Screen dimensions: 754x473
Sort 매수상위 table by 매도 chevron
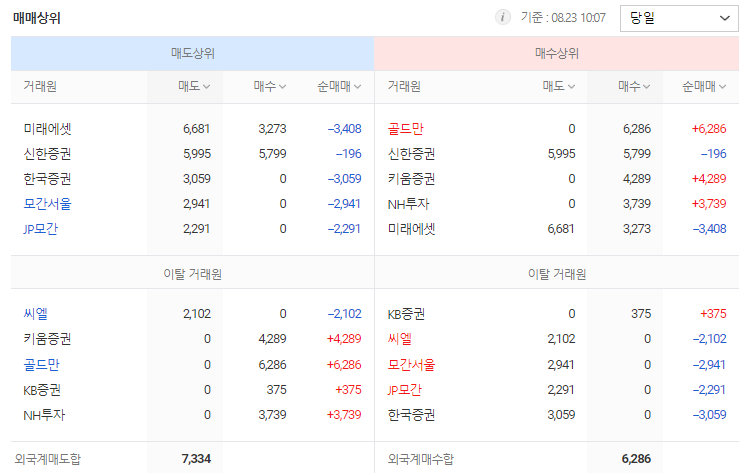pyautogui.click(x=571, y=87)
